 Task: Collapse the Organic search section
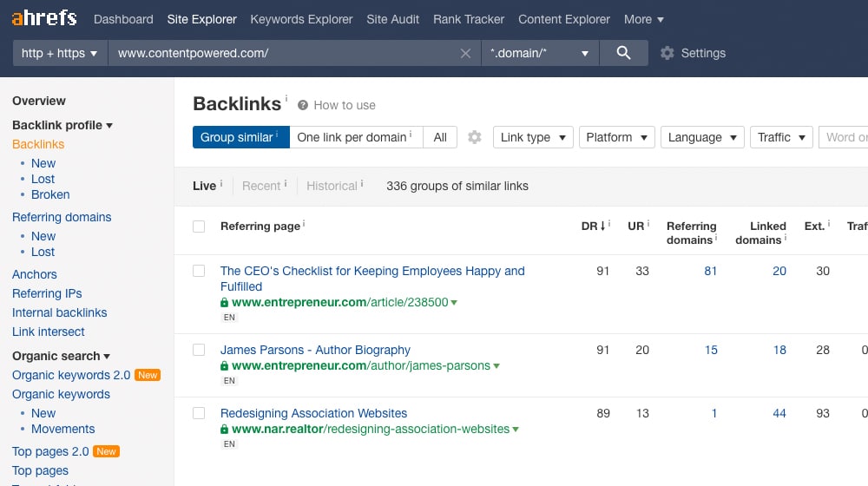(x=61, y=356)
